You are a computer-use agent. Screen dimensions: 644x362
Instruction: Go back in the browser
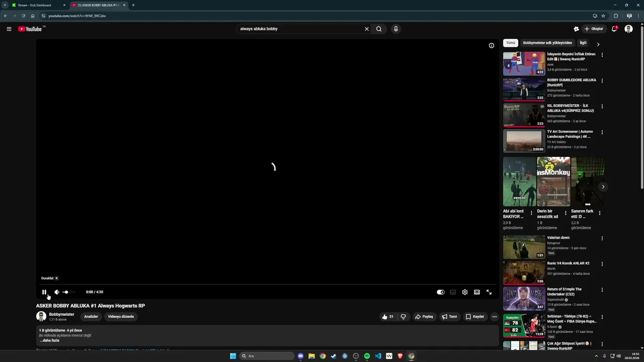click(x=6, y=16)
